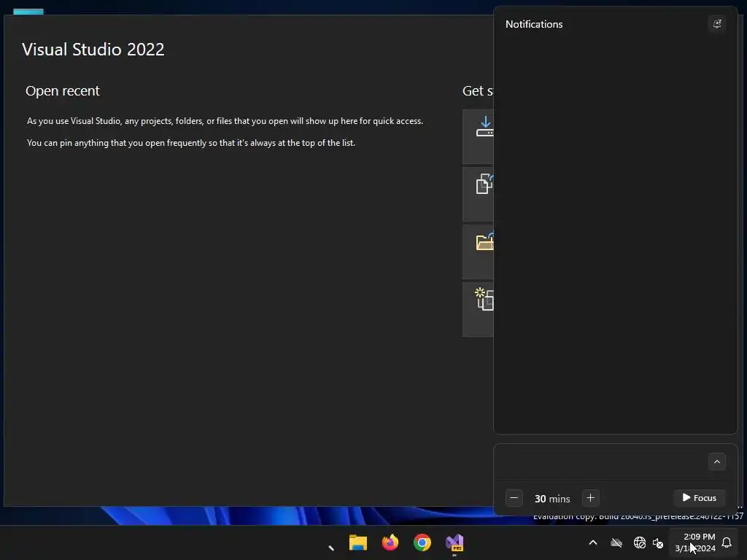Increase focus session minutes

point(590,498)
